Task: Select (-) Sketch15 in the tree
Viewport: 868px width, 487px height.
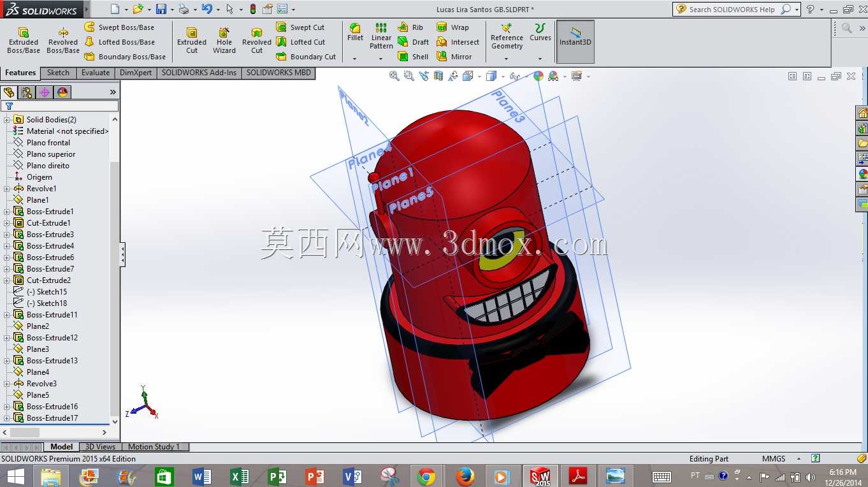Action: click(47, 292)
